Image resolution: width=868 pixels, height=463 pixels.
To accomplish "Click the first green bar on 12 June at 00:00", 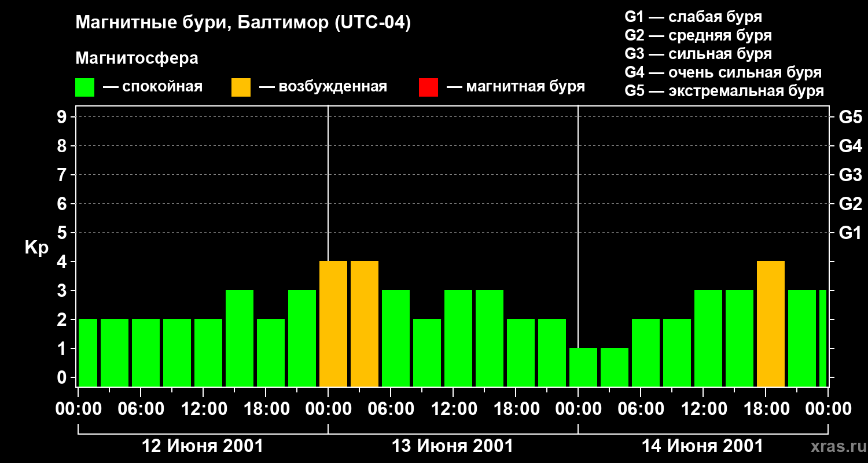I will point(88,352).
